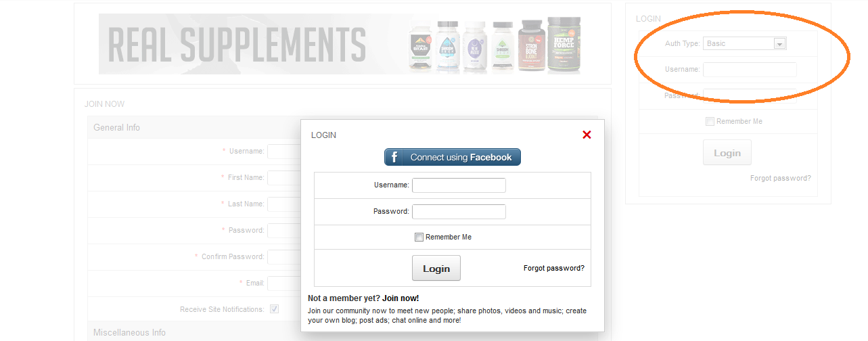Close the login popup with red X
The height and width of the screenshot is (341, 868).
pos(587,135)
